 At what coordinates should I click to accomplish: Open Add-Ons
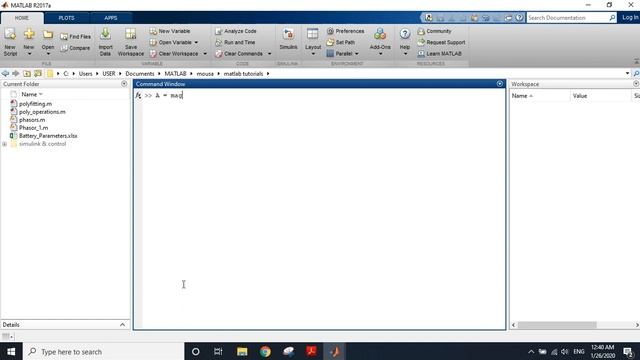(380, 42)
